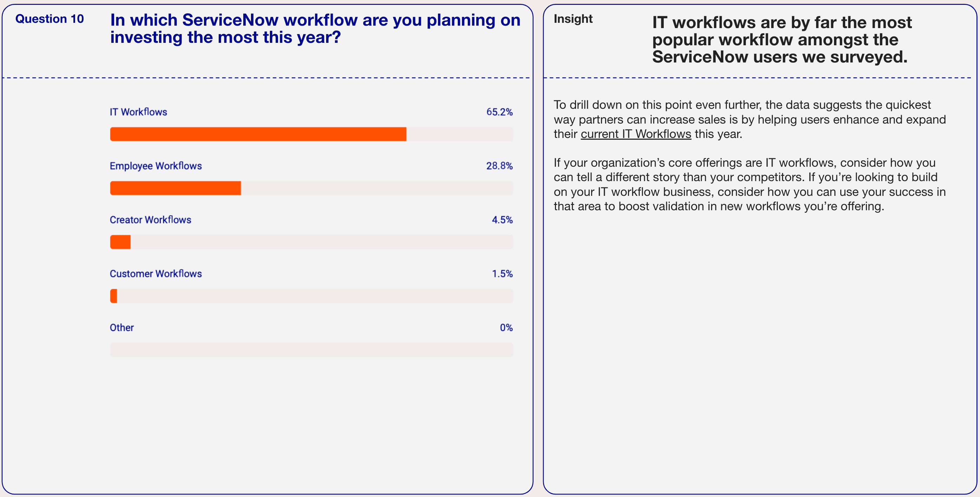Click the ServiceNow workflow question heading
This screenshot has width=980, height=497.
315,28
